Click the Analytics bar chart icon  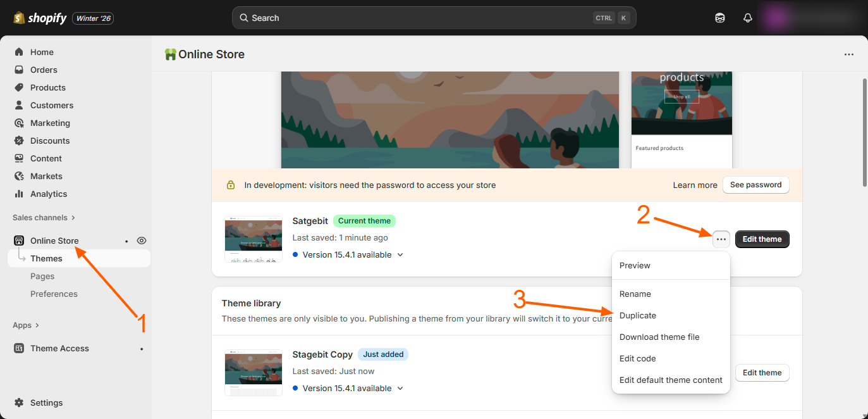pos(19,194)
